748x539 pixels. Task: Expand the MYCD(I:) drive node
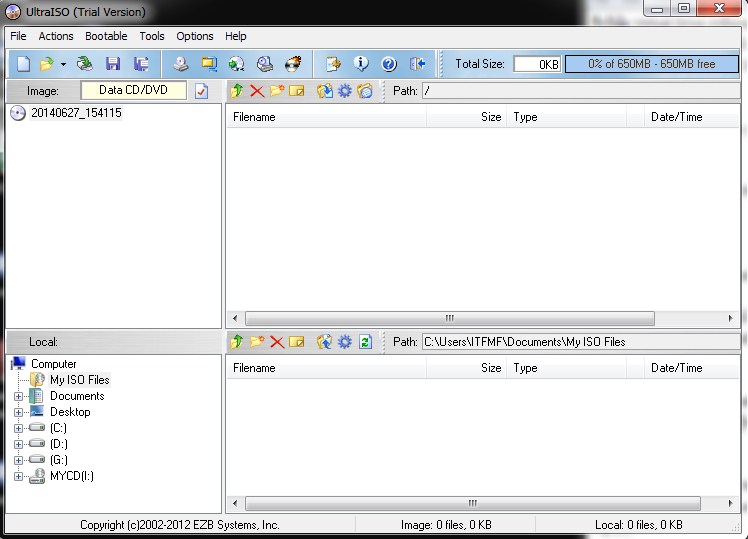(x=18, y=476)
